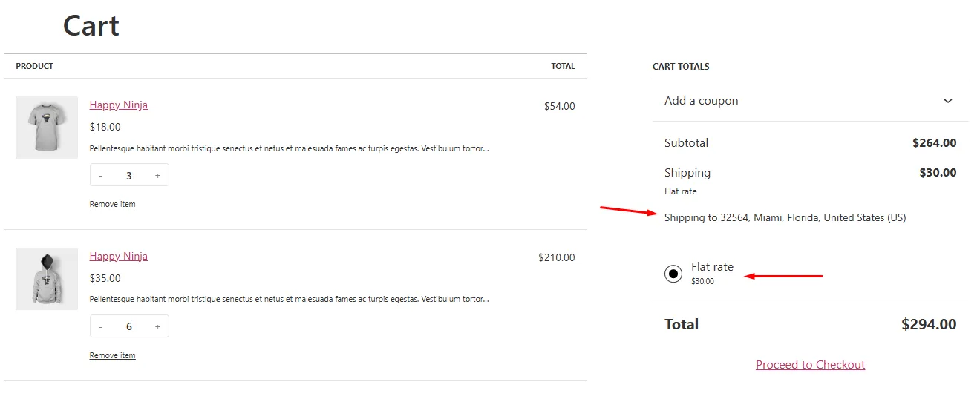980x402 pixels.
Task: Open the first Happy Ninja product link
Action: pyautogui.click(x=119, y=105)
